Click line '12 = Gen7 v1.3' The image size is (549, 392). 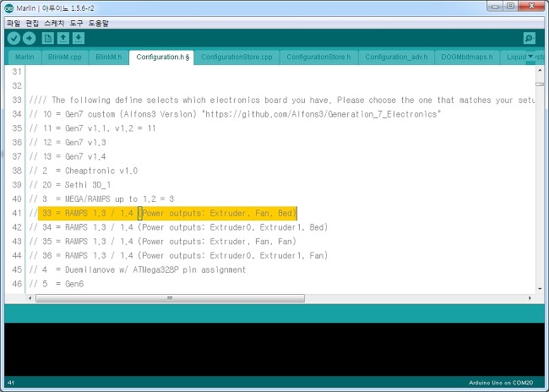click(x=68, y=142)
